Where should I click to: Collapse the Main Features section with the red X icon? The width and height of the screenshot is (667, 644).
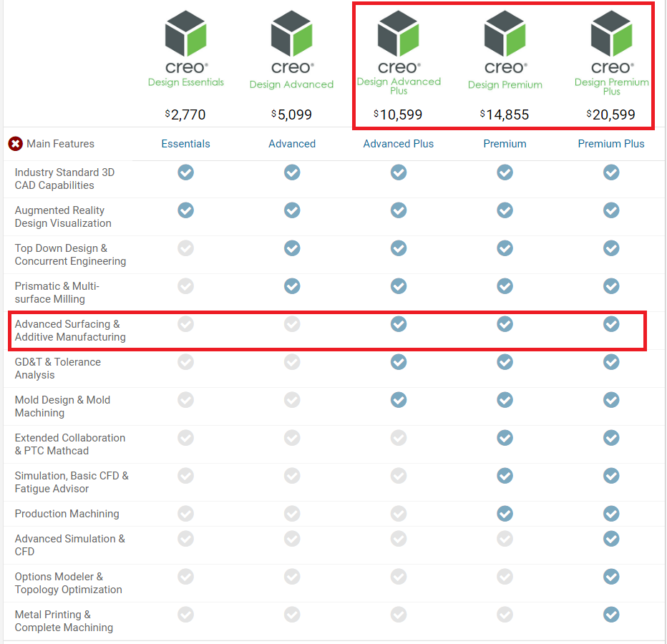tap(15, 144)
